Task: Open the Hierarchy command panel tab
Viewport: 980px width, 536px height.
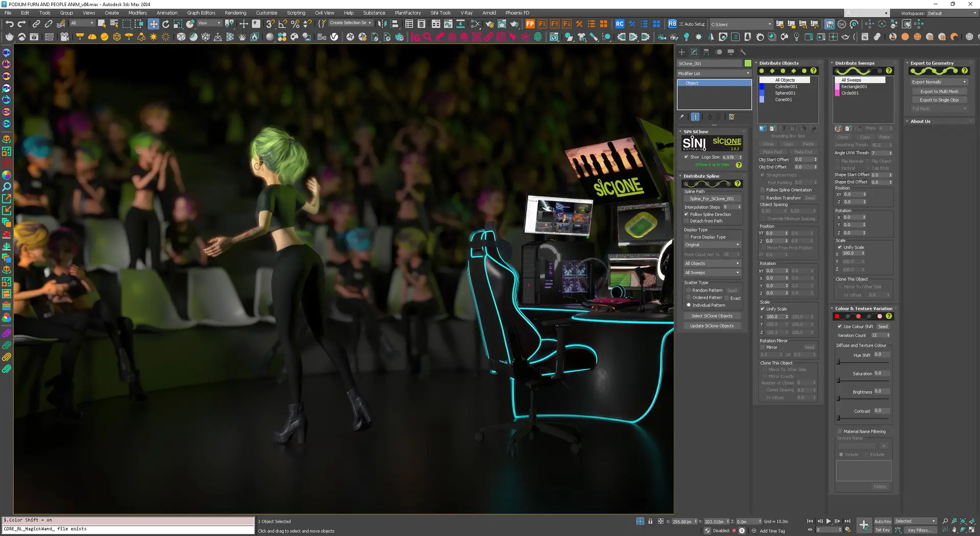Action: coord(706,52)
